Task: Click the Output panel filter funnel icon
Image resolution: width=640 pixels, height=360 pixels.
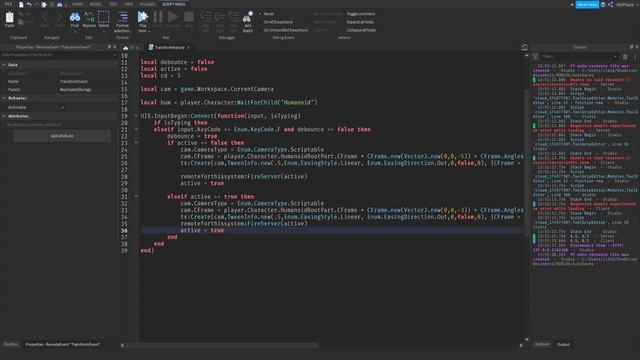Action: 535,57
